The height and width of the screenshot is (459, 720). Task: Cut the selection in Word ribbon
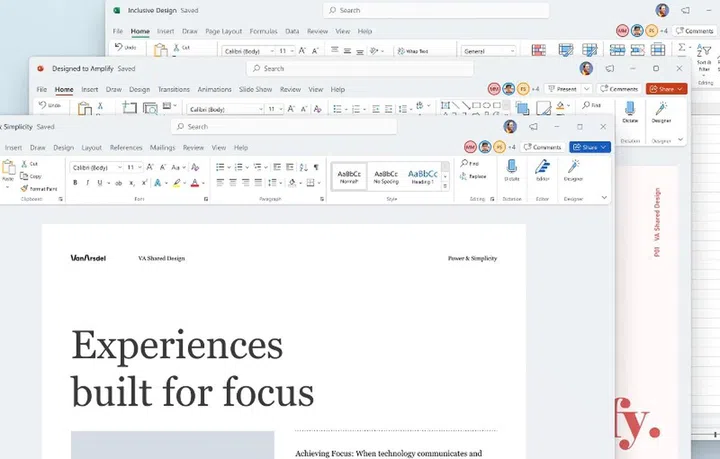pos(29,164)
